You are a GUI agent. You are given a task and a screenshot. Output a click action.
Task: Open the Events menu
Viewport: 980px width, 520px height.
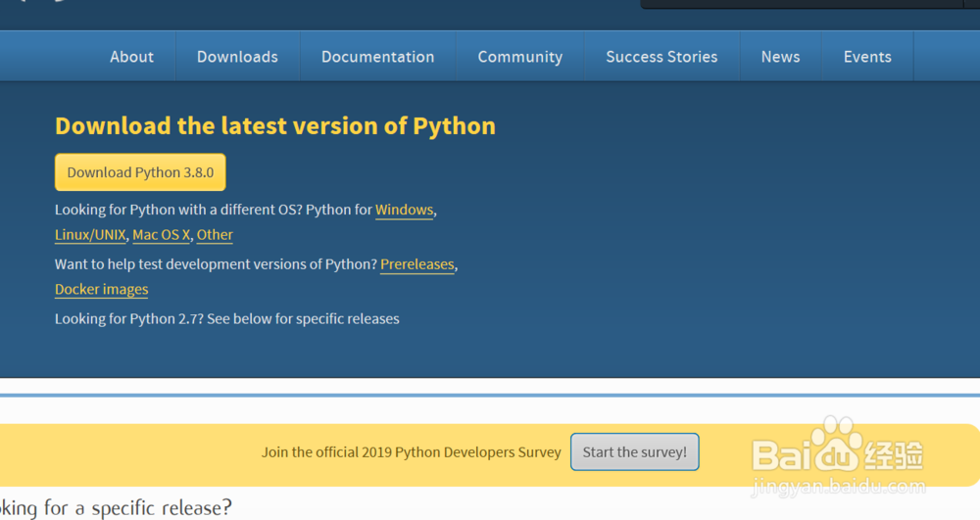pos(867,57)
